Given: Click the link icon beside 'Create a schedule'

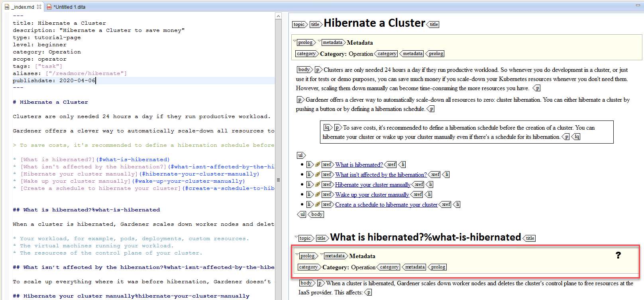Looking at the screenshot, I should 318,204.
